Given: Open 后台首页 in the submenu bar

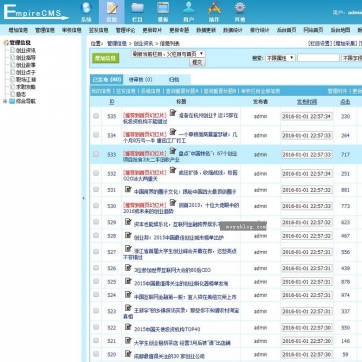Looking at the screenshot, I should (286, 30).
